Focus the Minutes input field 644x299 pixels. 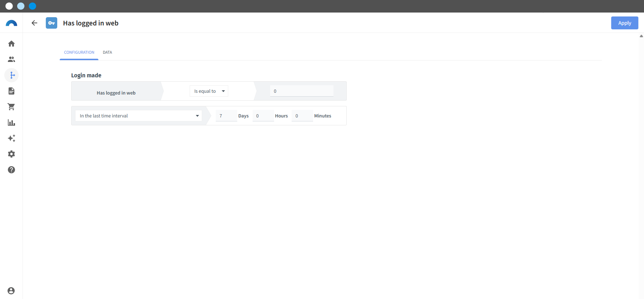(x=302, y=116)
